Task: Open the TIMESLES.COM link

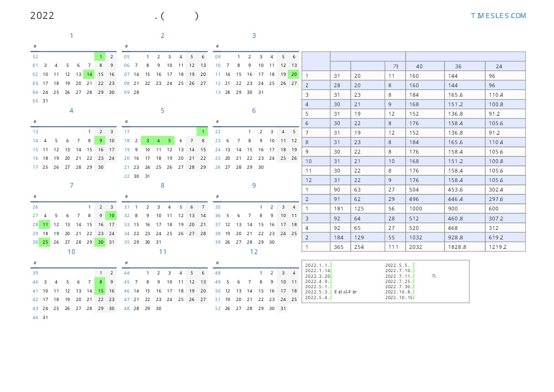Action: tap(498, 16)
